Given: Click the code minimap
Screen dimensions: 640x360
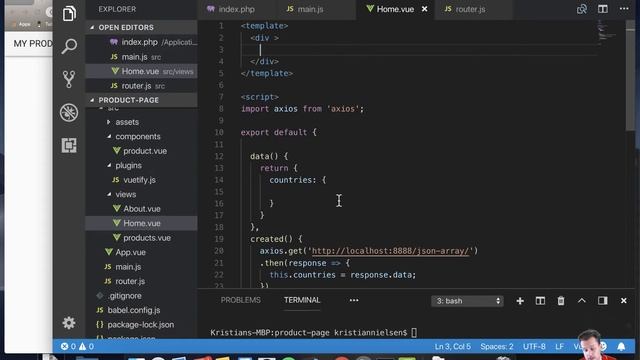Looking at the screenshot, I should coord(606,32).
